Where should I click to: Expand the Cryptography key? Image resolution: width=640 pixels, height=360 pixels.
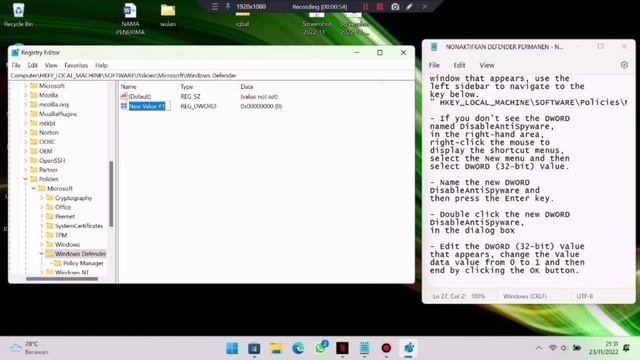coord(42,198)
